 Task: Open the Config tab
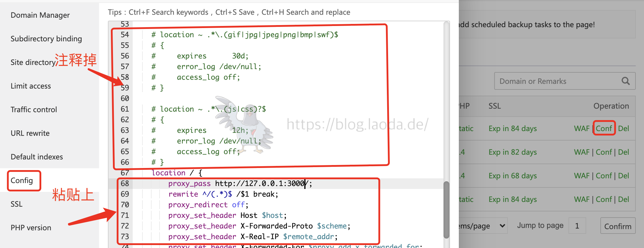click(22, 180)
